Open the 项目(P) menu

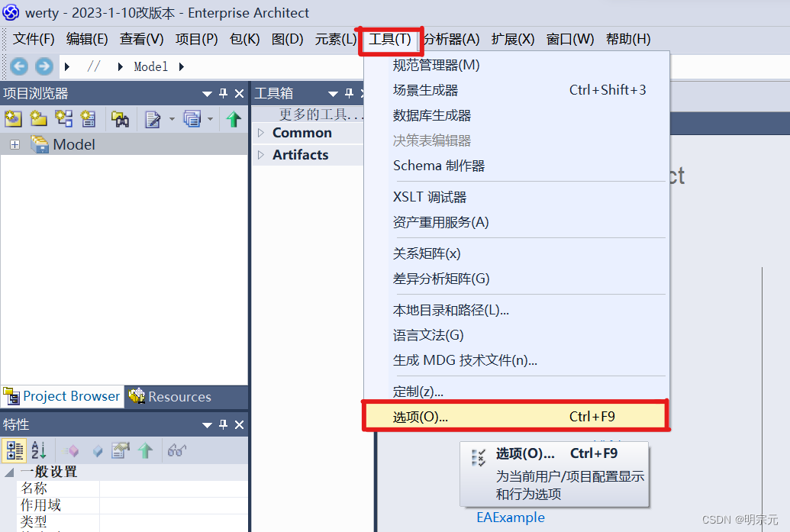(196, 39)
